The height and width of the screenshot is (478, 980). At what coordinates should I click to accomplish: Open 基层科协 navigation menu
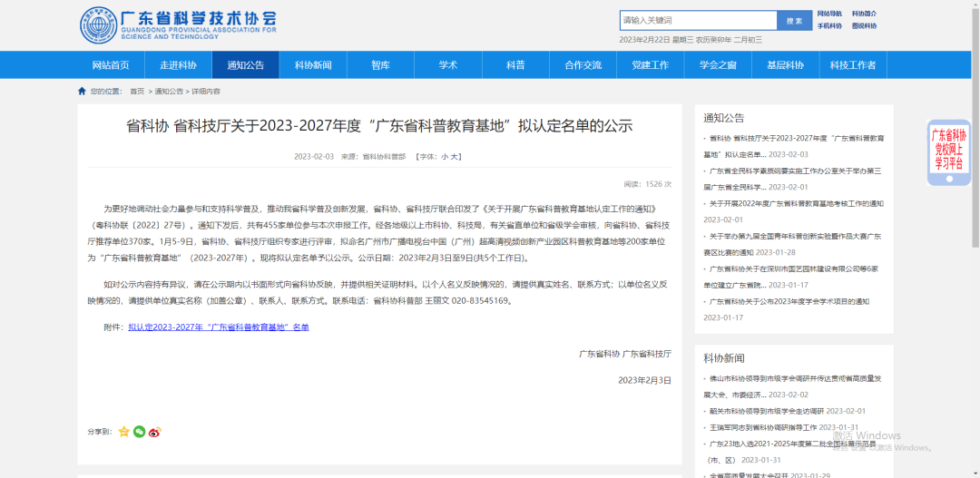(786, 65)
